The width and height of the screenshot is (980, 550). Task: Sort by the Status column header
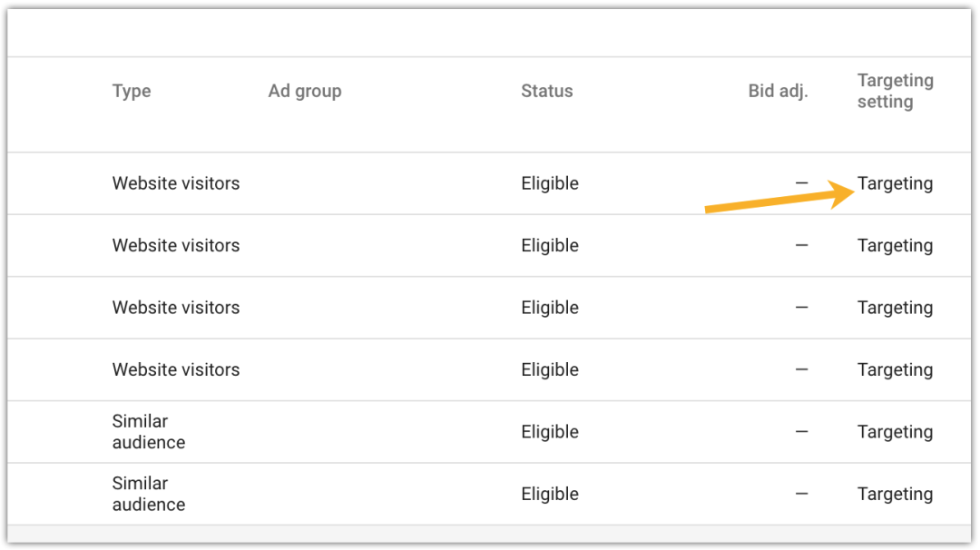pyautogui.click(x=547, y=92)
